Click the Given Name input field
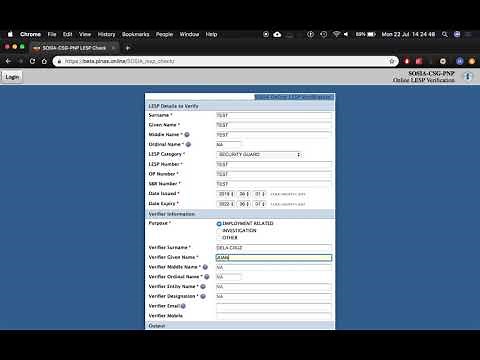 (x=274, y=125)
